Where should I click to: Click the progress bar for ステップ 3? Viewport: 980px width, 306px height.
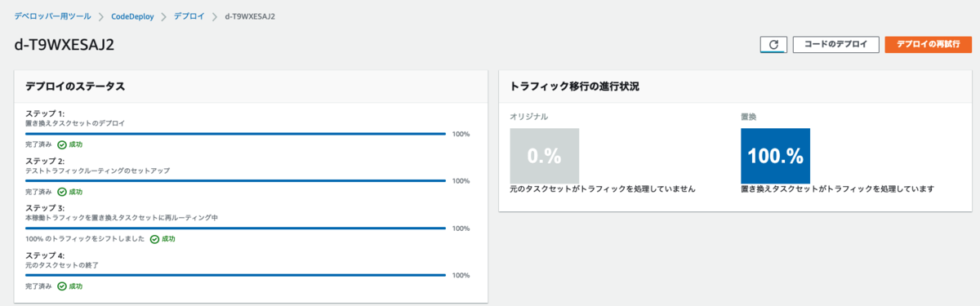235,228
